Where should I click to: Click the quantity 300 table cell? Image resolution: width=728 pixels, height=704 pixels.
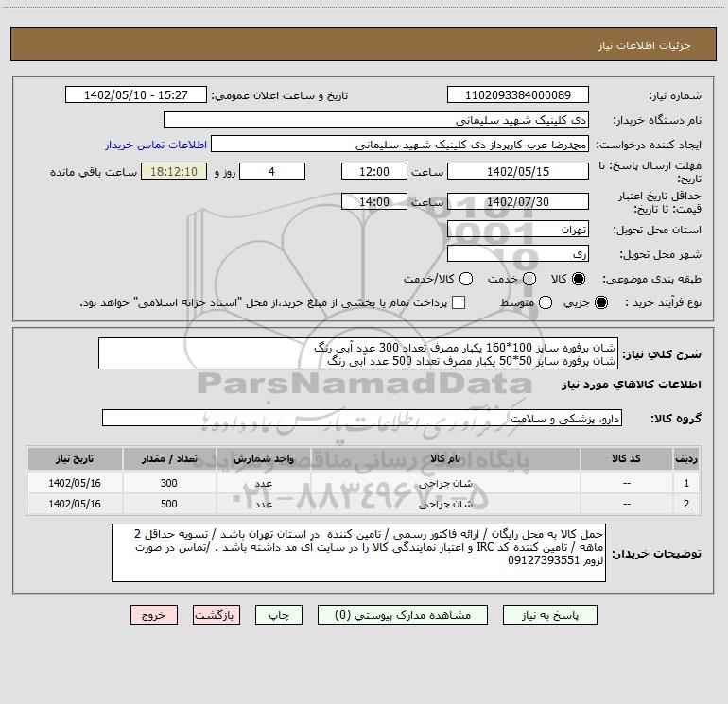click(169, 483)
